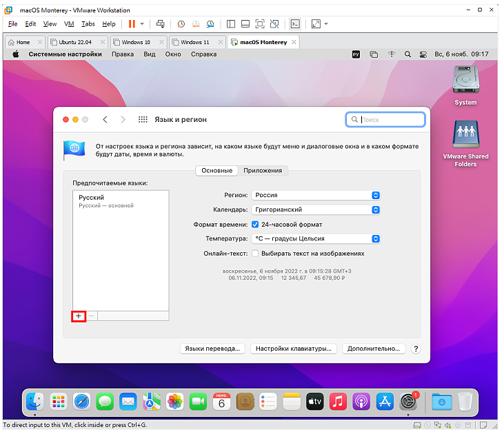504x434 pixels.
Task: Click Send Ctrl+Alt+Del toolbar icon
Action: [161, 24]
